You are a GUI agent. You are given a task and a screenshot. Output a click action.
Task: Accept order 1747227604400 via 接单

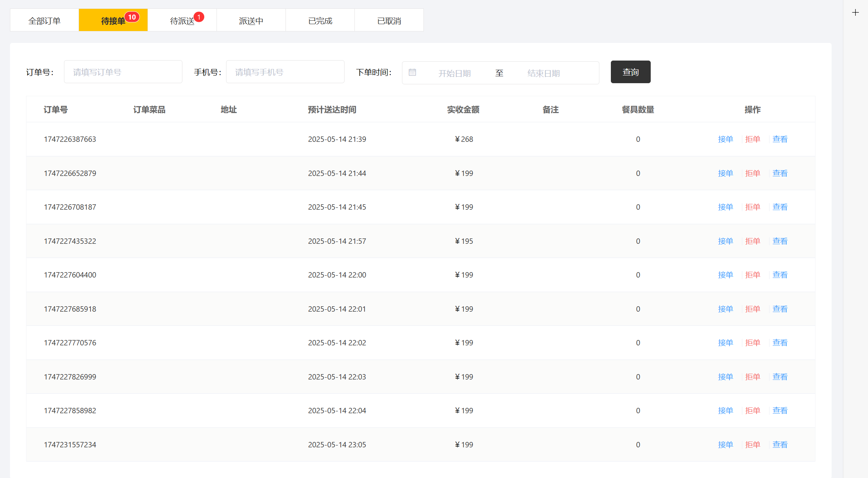[x=725, y=275]
